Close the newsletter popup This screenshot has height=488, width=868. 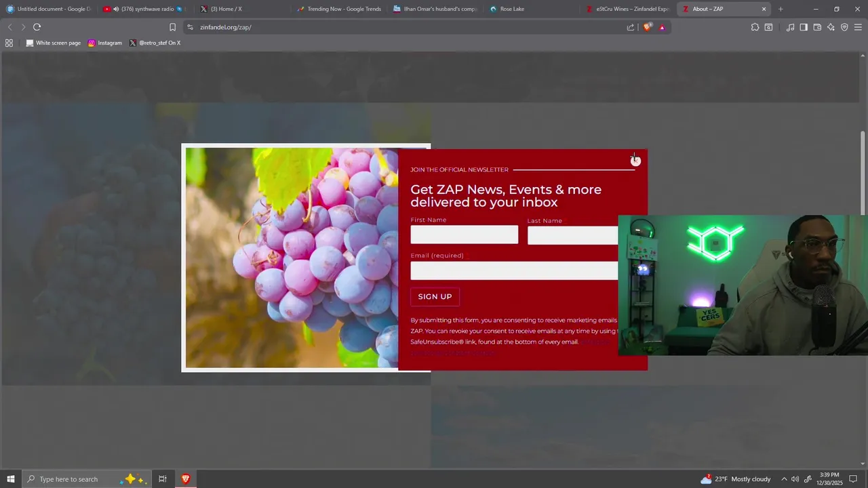tap(635, 161)
